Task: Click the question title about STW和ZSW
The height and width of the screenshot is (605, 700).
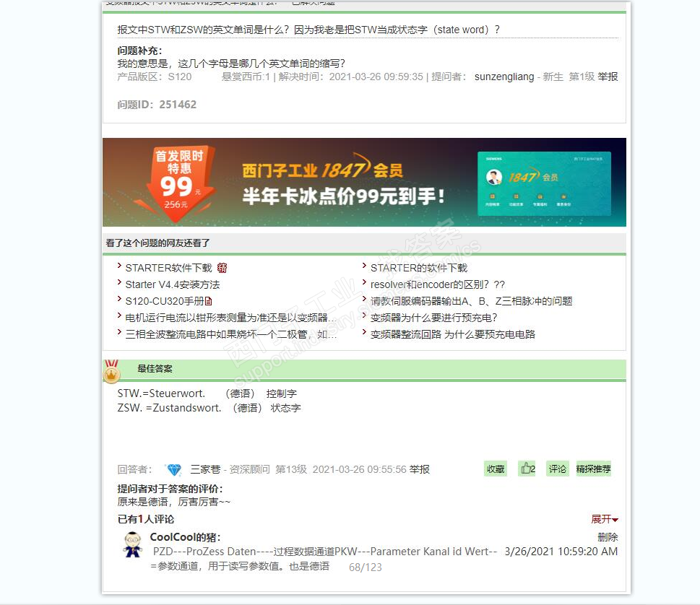Action: click(308, 30)
